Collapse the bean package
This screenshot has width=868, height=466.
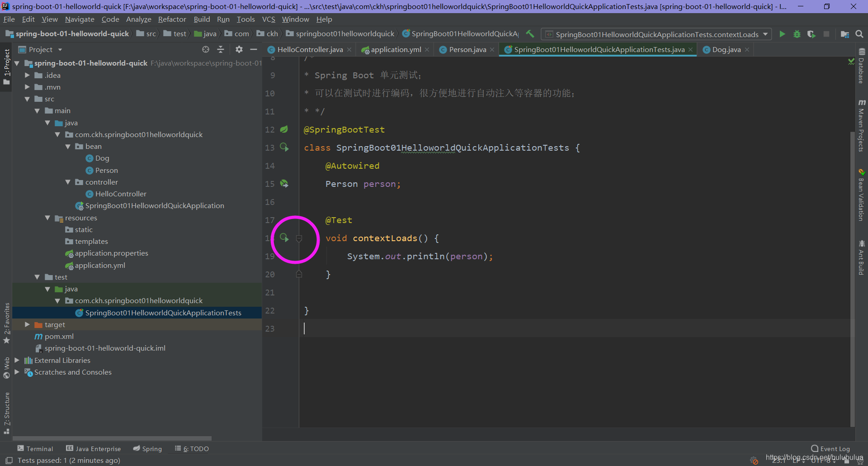pyautogui.click(x=68, y=146)
